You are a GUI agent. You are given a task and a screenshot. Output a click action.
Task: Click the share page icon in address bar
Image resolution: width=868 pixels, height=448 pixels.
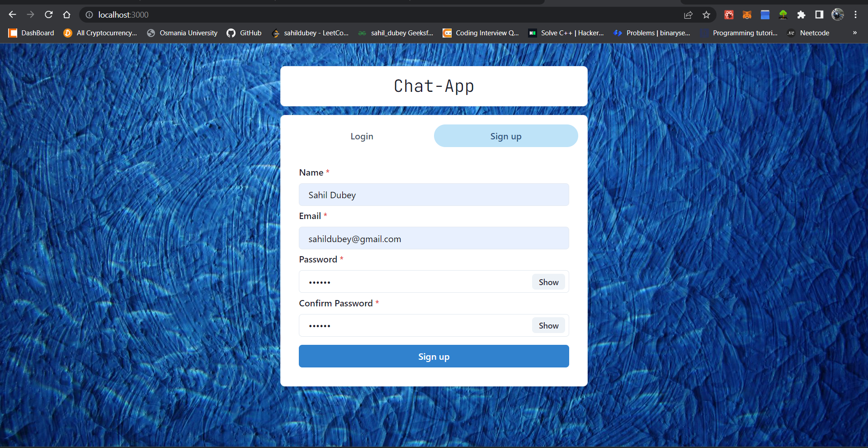click(x=688, y=15)
